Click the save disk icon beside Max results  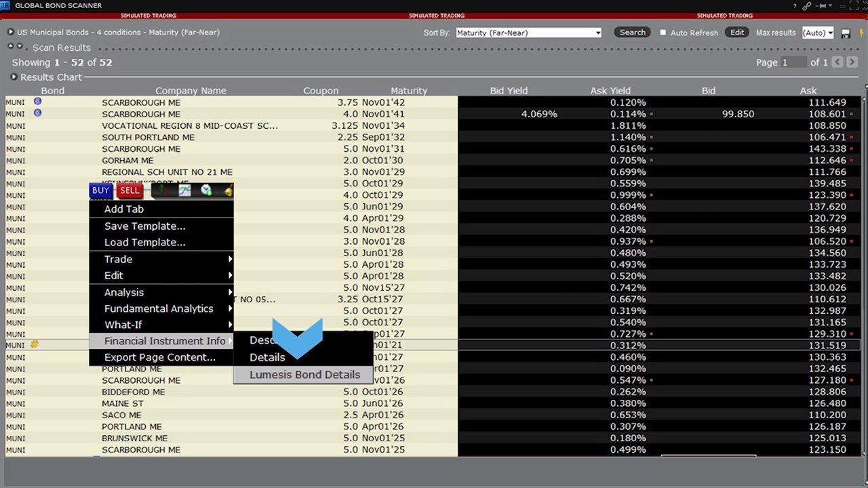846,33
